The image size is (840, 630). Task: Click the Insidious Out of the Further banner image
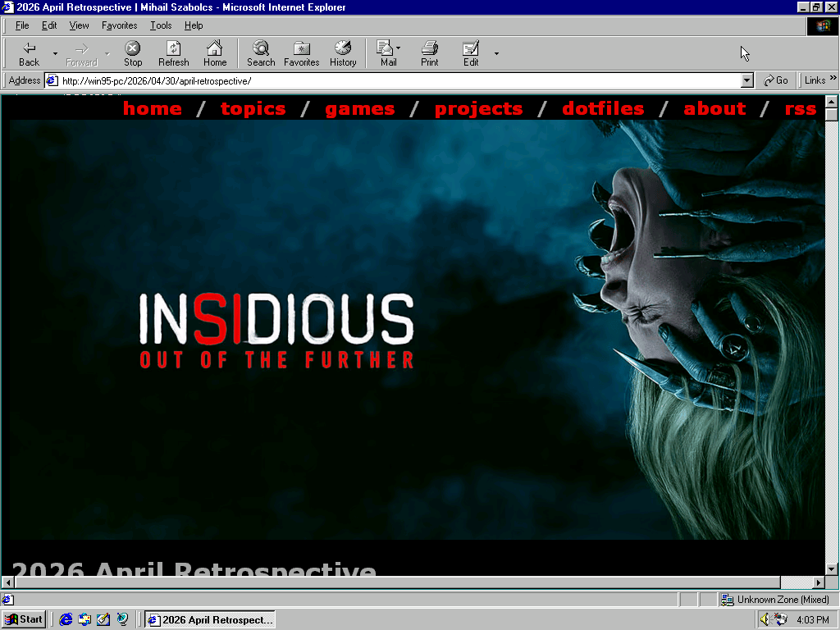[417, 330]
